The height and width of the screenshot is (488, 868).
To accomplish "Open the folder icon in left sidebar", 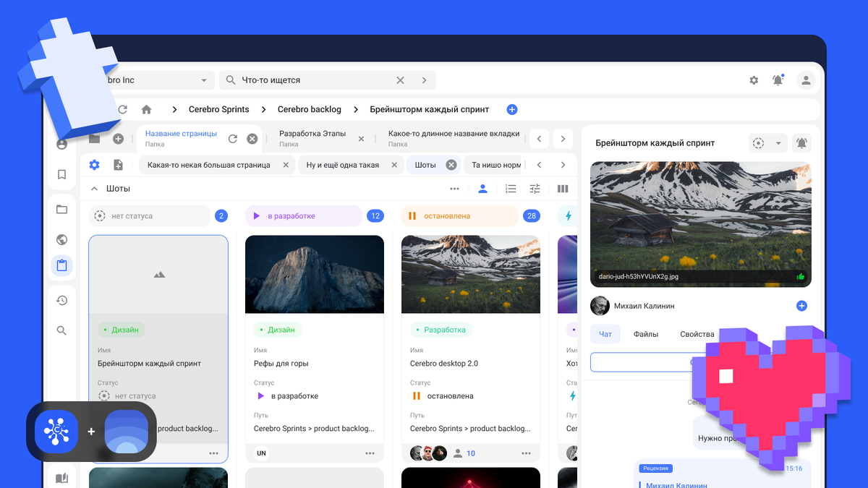I will (61, 210).
